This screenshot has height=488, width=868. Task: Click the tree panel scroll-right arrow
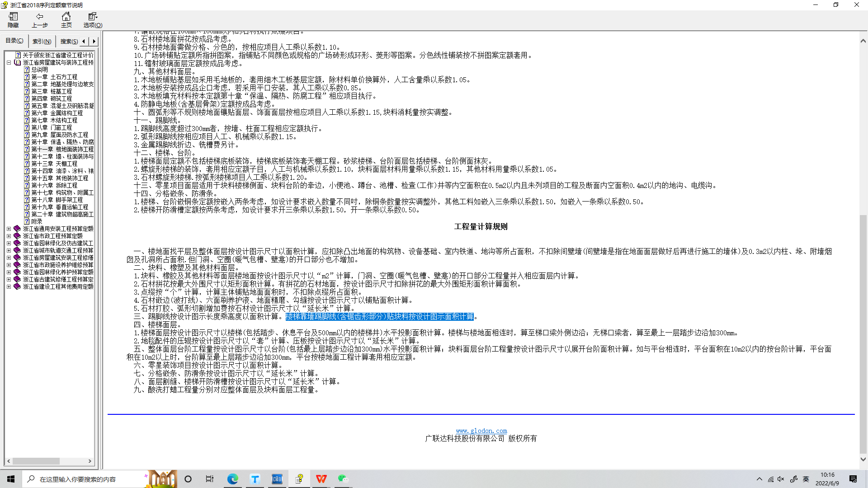[90, 461]
